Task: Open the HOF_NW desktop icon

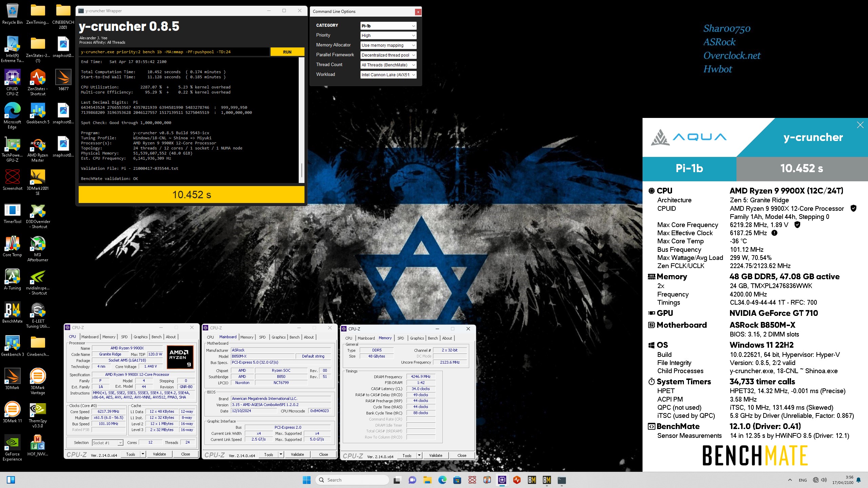Action: coord(38,446)
